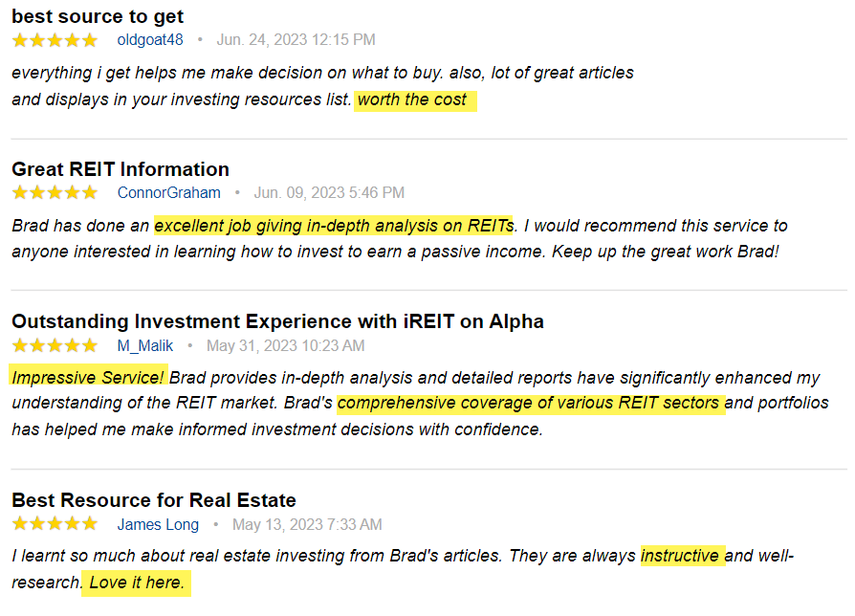This screenshot has width=855, height=616.
Task: Click the star rating in oldgoat48's review
Action: 55,40
